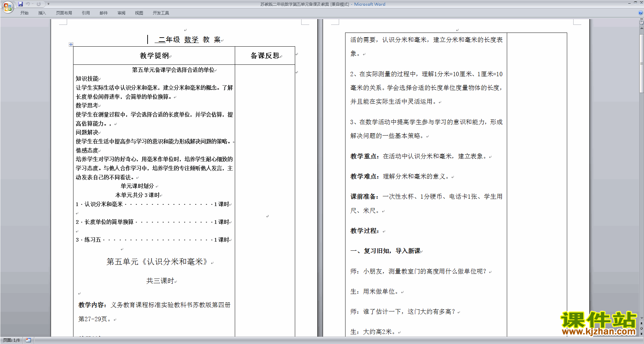
Task: Click the 单元课时划分 line
Action: (137, 186)
